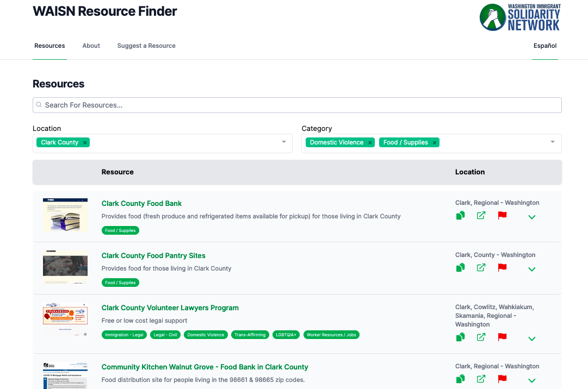Copy the Volunteer Lawyers Program resource
Viewport: 588px width, 389px height.
[x=461, y=337]
